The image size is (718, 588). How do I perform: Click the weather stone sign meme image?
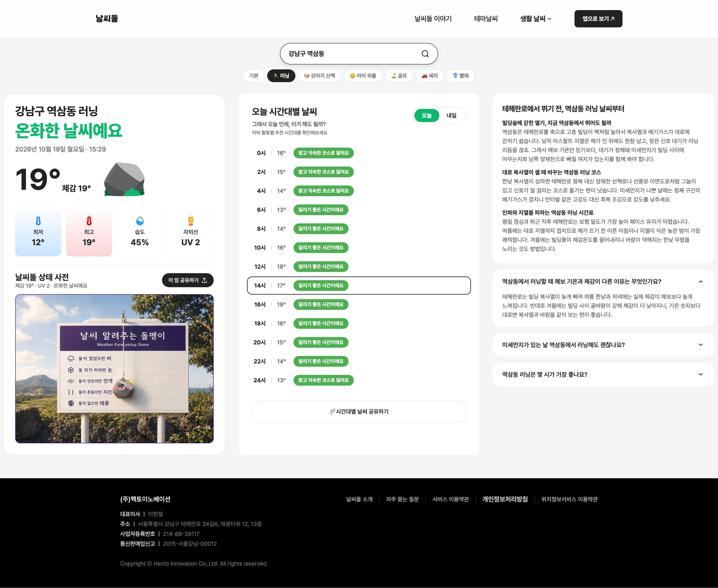tap(114, 369)
